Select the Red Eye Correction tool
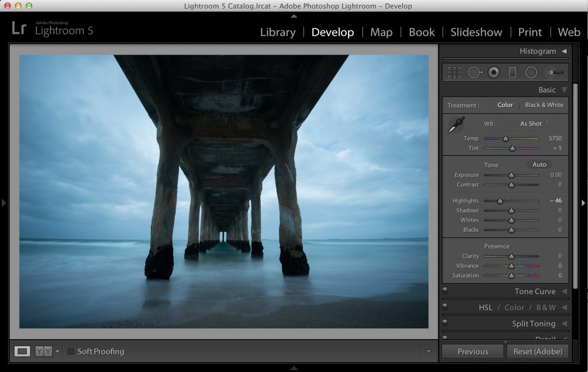This screenshot has width=588, height=372. point(494,72)
